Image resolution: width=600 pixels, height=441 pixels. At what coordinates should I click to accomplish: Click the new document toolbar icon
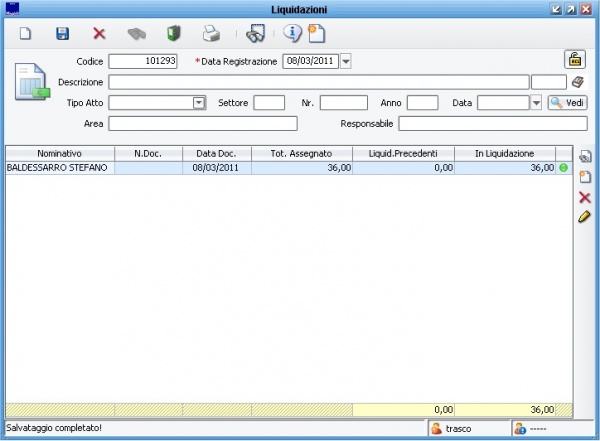27,34
